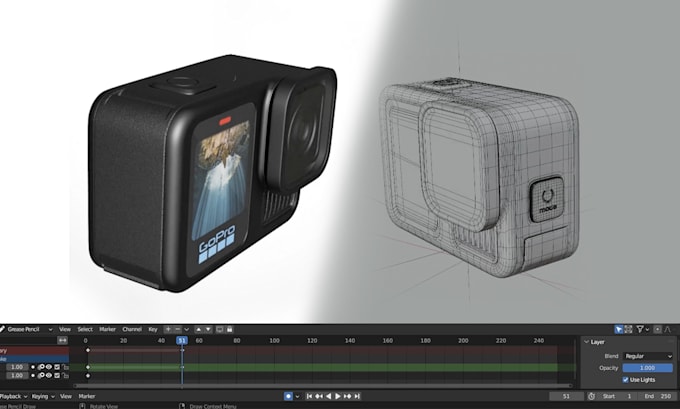The height and width of the screenshot is (409, 680).
Task: Click the Start frame field
Action: click(618, 396)
